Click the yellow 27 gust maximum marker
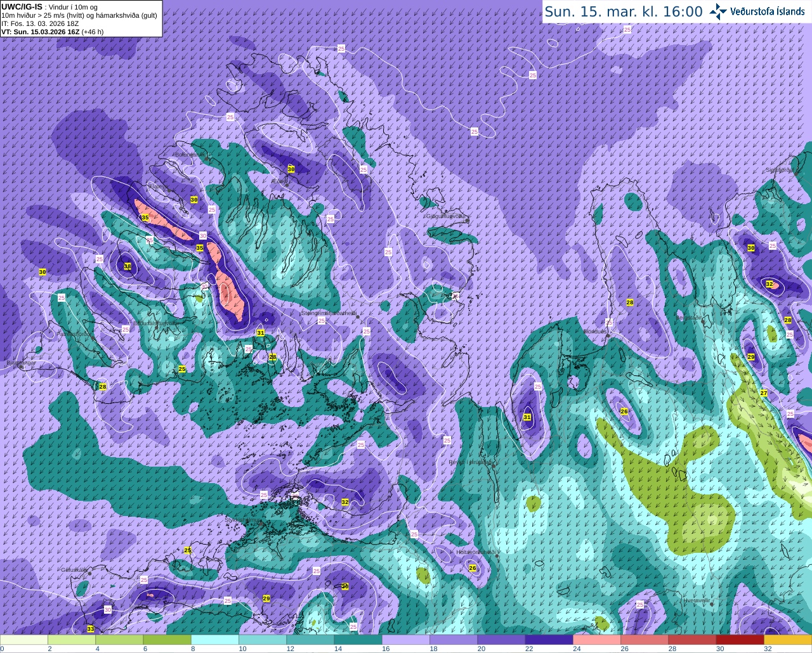The image size is (812, 653). coord(764,393)
